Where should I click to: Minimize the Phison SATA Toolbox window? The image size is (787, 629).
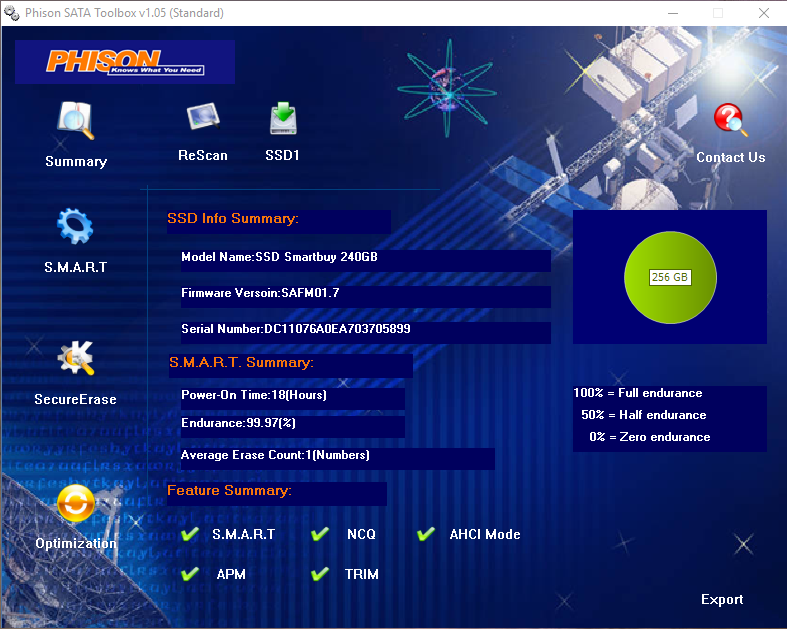point(673,13)
